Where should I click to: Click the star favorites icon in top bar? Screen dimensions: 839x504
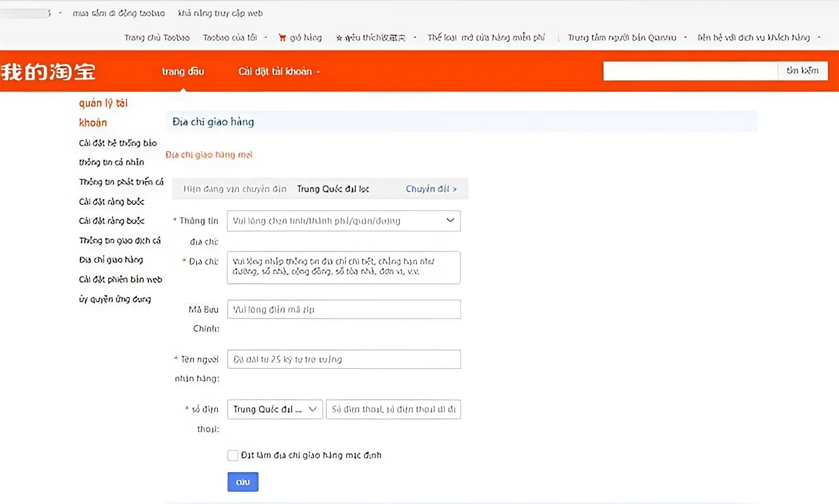(339, 38)
